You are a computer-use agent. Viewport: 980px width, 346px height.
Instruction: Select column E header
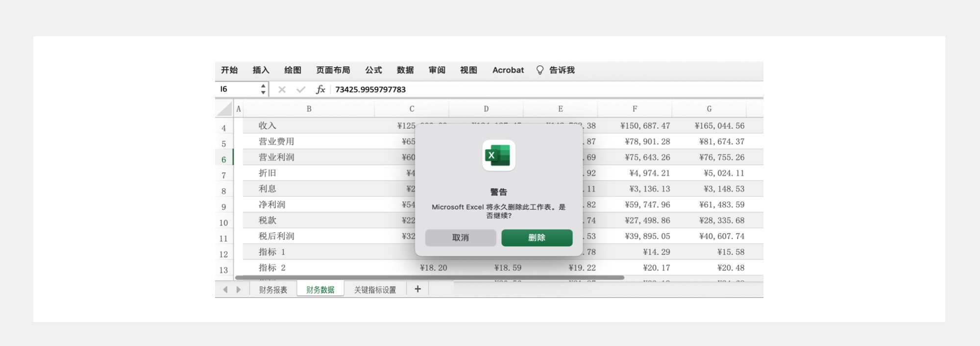[561, 109]
